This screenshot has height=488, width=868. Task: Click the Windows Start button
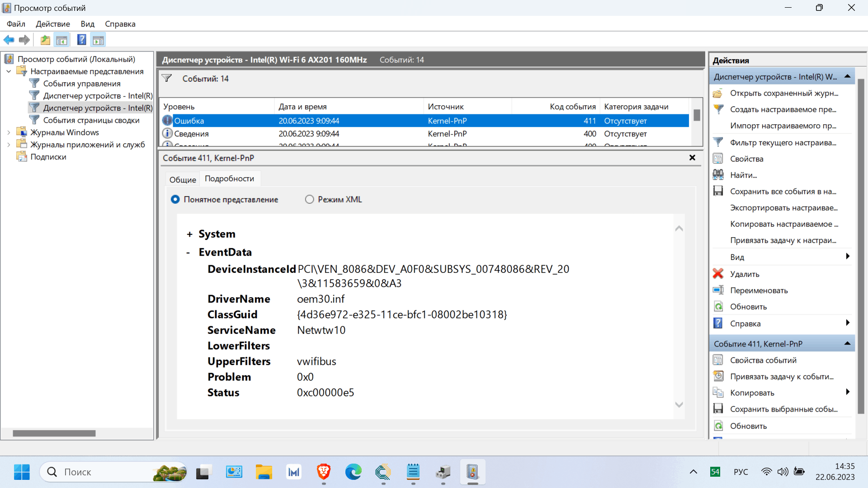[x=22, y=472]
